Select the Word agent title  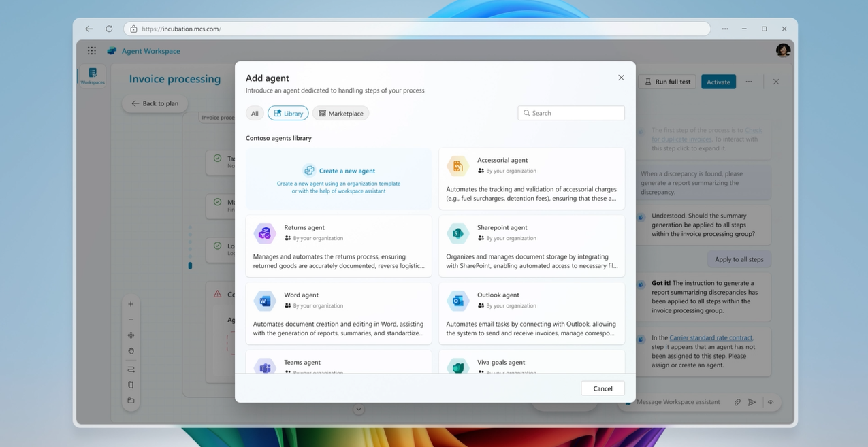[x=301, y=295]
